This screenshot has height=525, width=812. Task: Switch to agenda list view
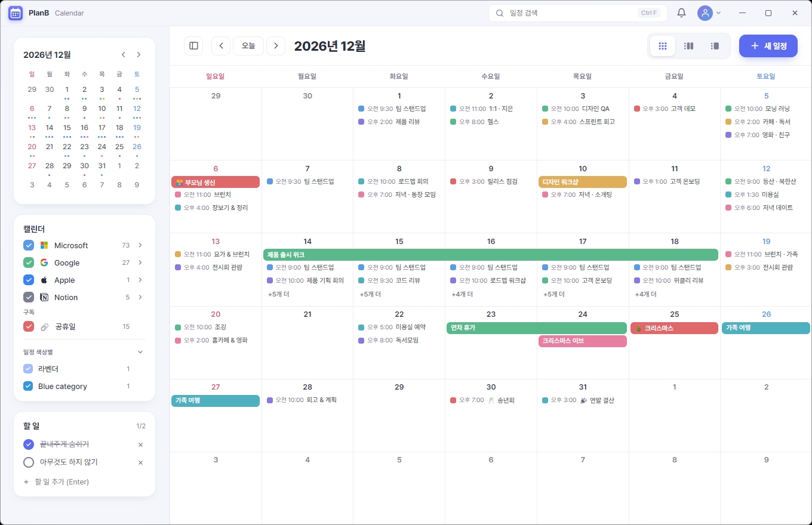(715, 46)
